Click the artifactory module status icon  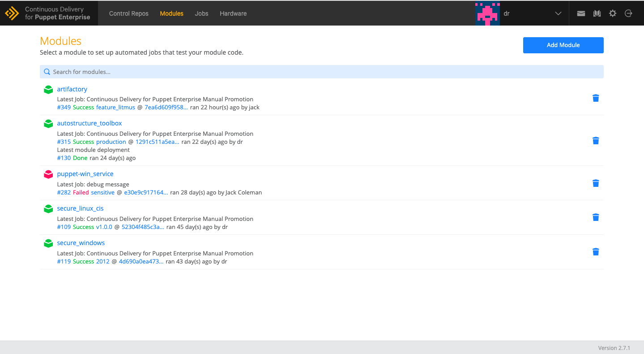[48, 90]
